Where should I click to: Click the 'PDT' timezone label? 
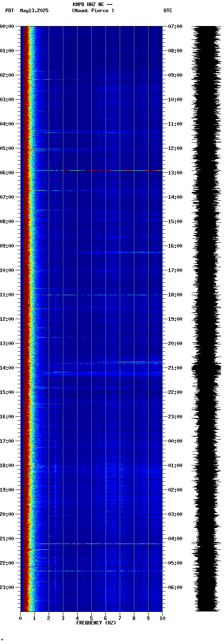(10, 11)
